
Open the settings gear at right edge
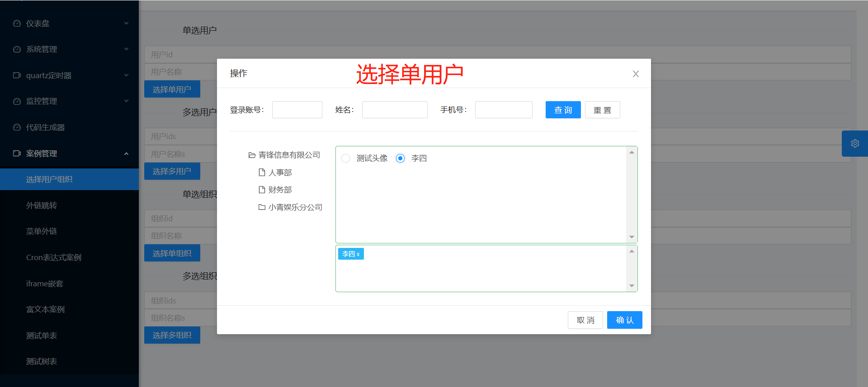pos(855,144)
